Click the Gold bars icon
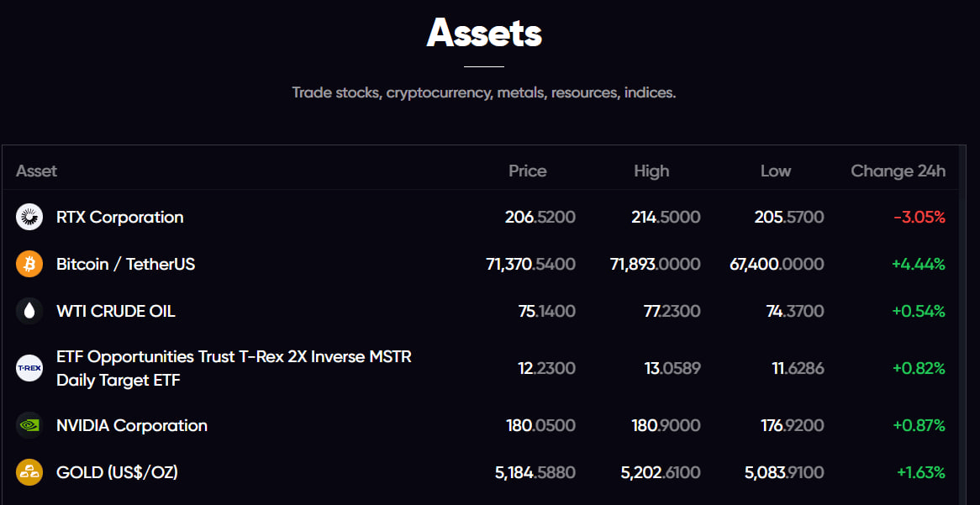The width and height of the screenshot is (980, 505). [x=29, y=472]
